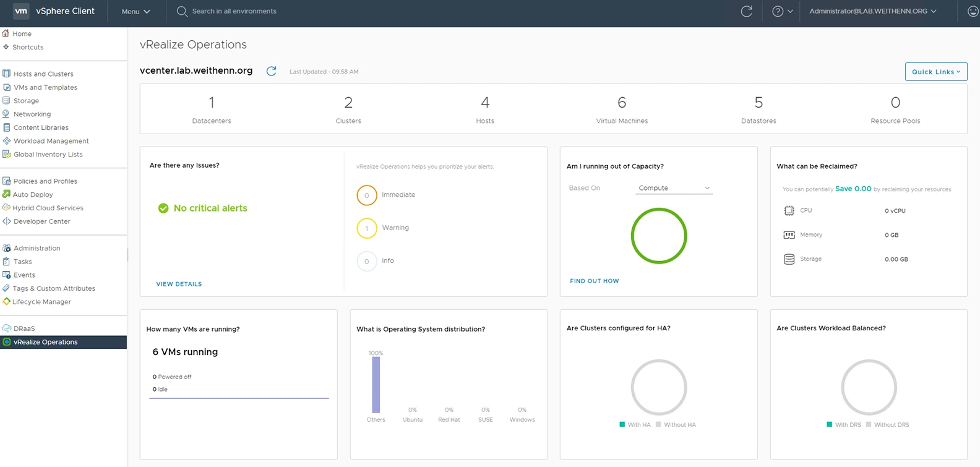Refresh using the top bar reload icon
The image size is (980, 467).
[x=747, y=11]
